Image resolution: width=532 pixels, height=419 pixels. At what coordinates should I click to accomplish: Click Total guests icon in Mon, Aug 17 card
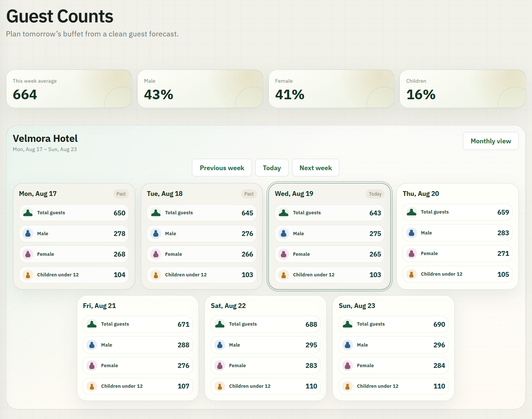[28, 213]
